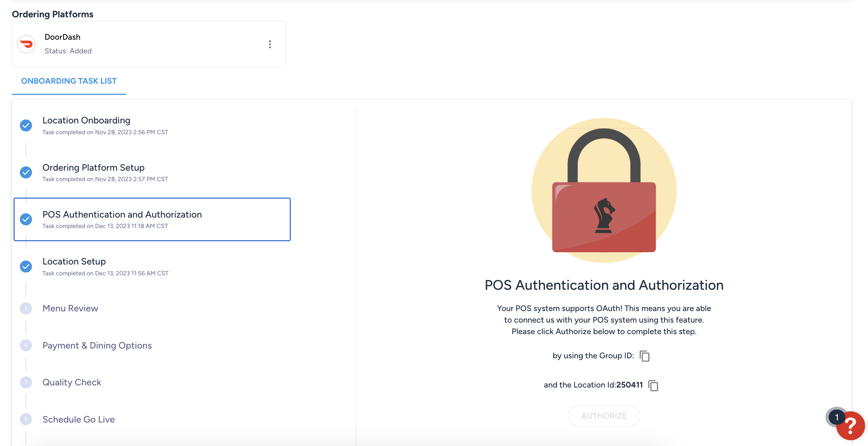The height and width of the screenshot is (446, 868).
Task: Open the Payment & Dining Options step
Action: coord(97,345)
